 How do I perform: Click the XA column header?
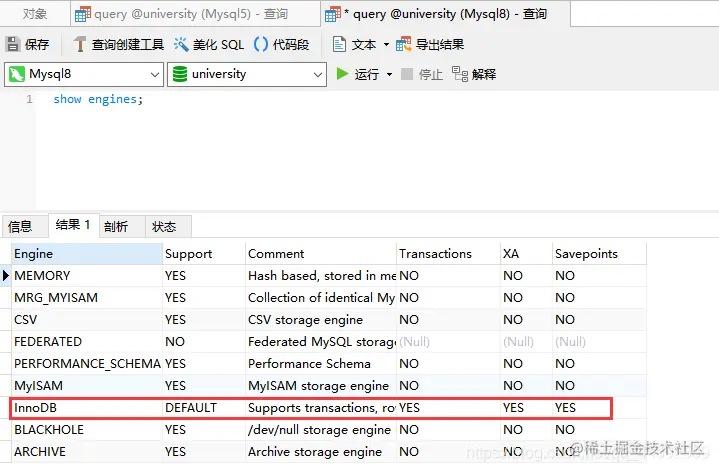[526, 254]
